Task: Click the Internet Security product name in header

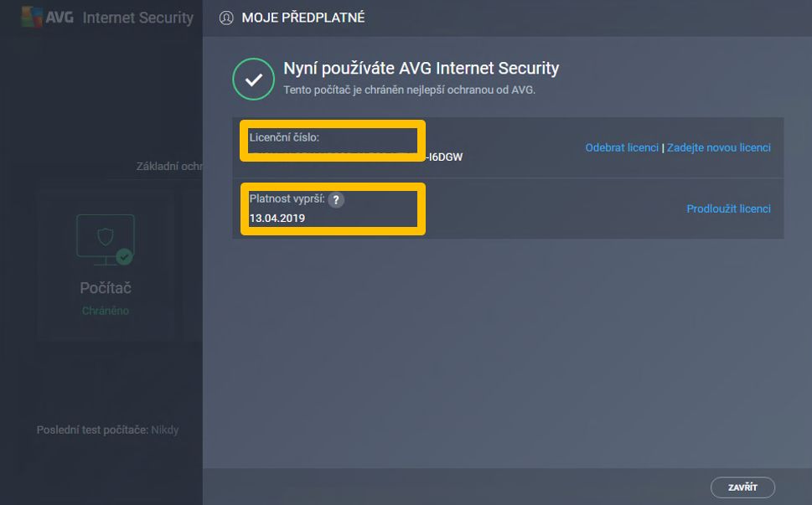Action: (x=137, y=18)
